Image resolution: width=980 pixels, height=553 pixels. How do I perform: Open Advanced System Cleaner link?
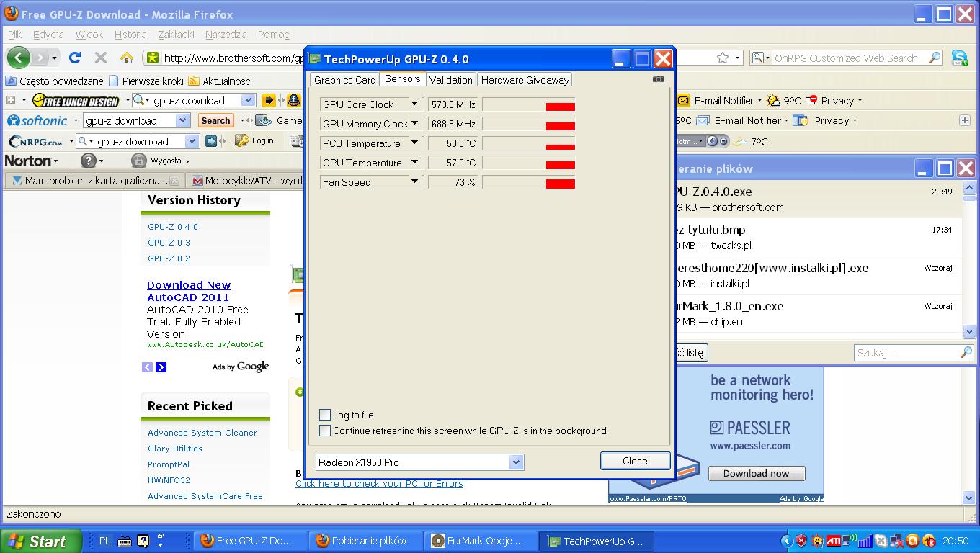(x=202, y=433)
